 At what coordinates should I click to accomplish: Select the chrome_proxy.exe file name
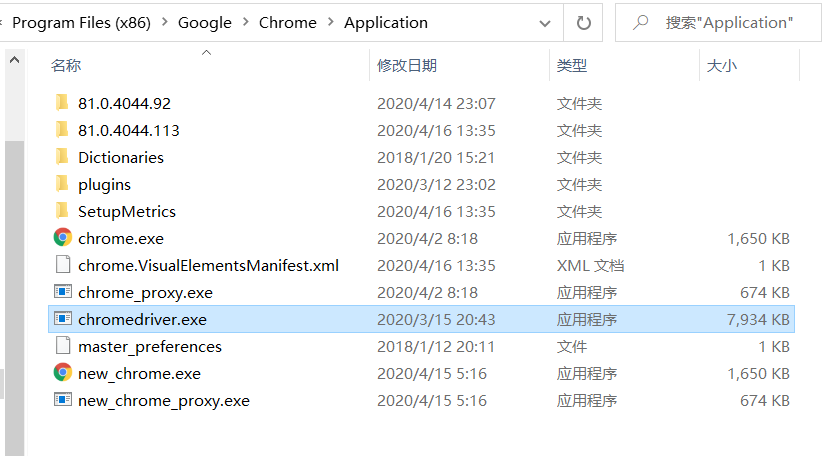click(x=145, y=293)
